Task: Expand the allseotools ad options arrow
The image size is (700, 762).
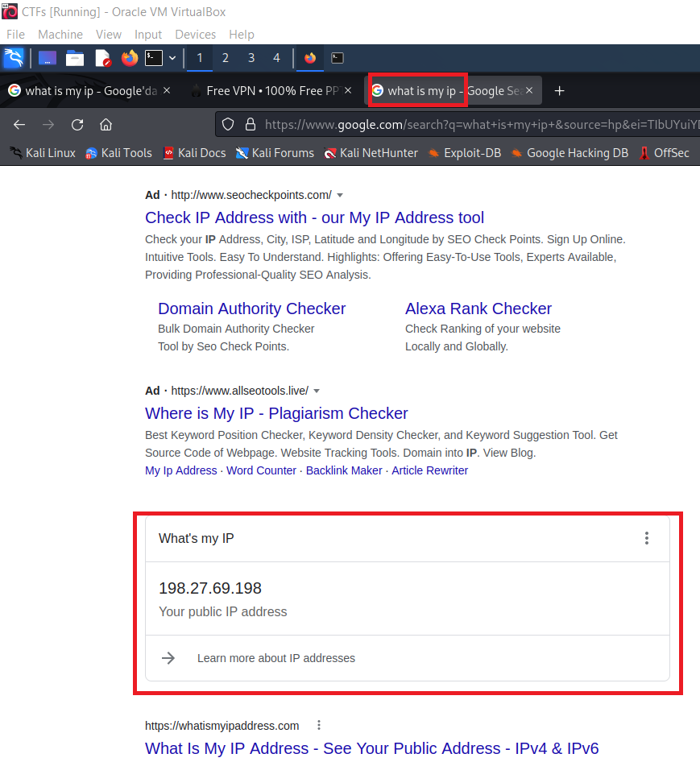Action: pyautogui.click(x=317, y=391)
